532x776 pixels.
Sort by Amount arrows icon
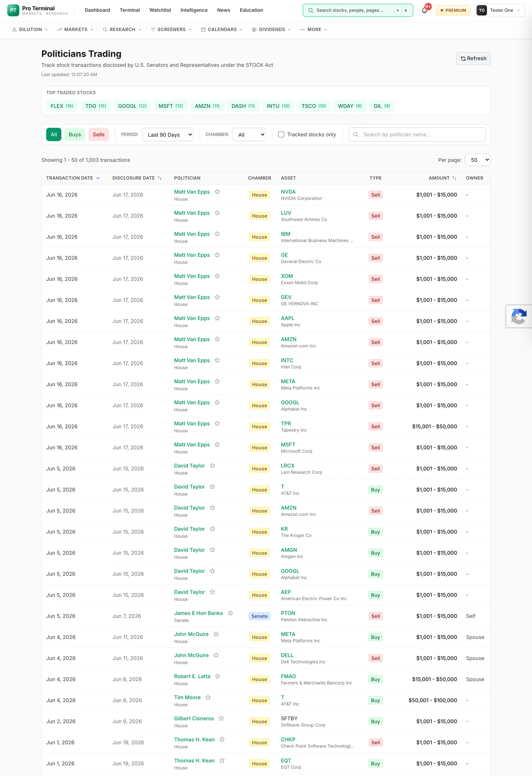454,178
